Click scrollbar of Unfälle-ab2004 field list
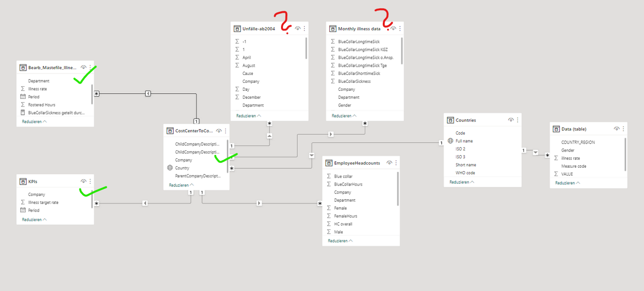 pos(307,48)
